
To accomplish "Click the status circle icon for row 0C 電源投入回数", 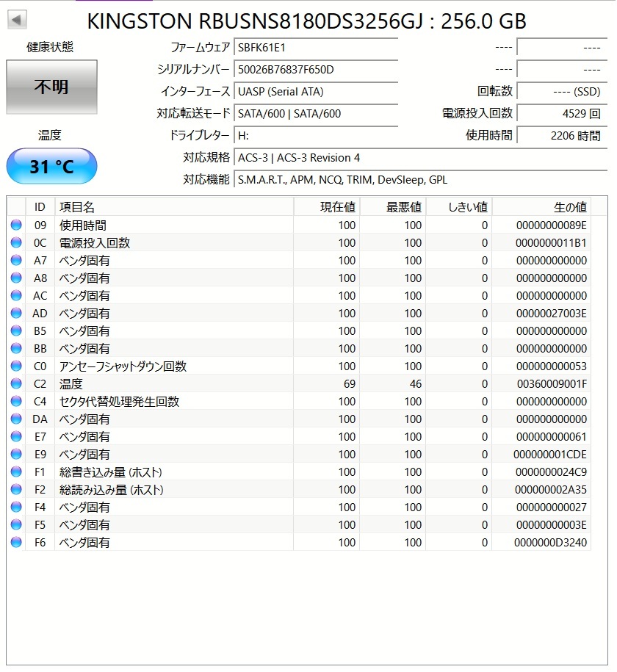I will (x=16, y=242).
